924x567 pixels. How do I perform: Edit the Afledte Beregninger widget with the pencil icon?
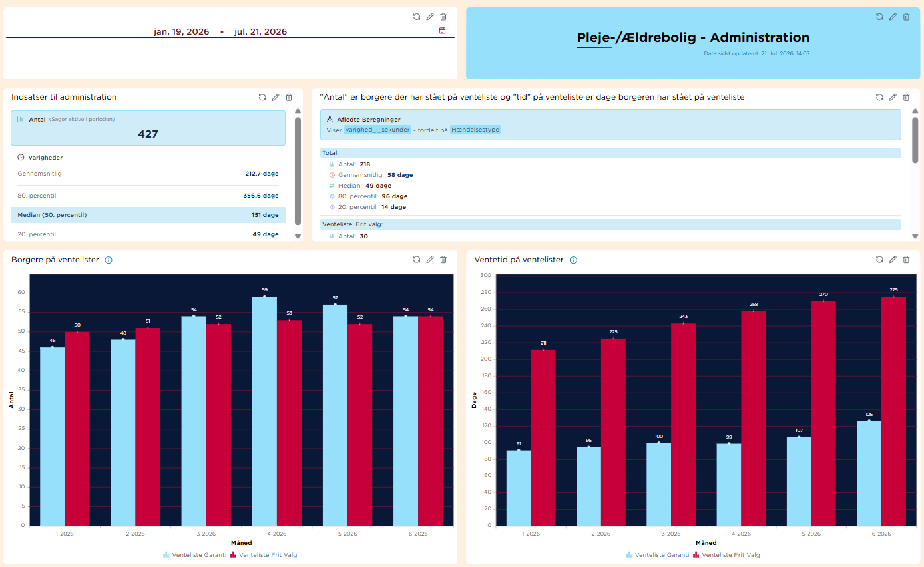893,97
